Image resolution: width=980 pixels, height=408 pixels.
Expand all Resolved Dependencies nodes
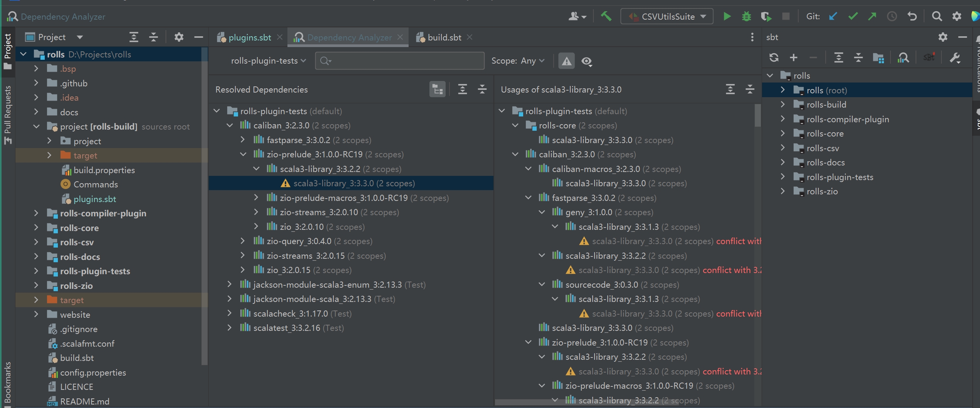point(462,89)
